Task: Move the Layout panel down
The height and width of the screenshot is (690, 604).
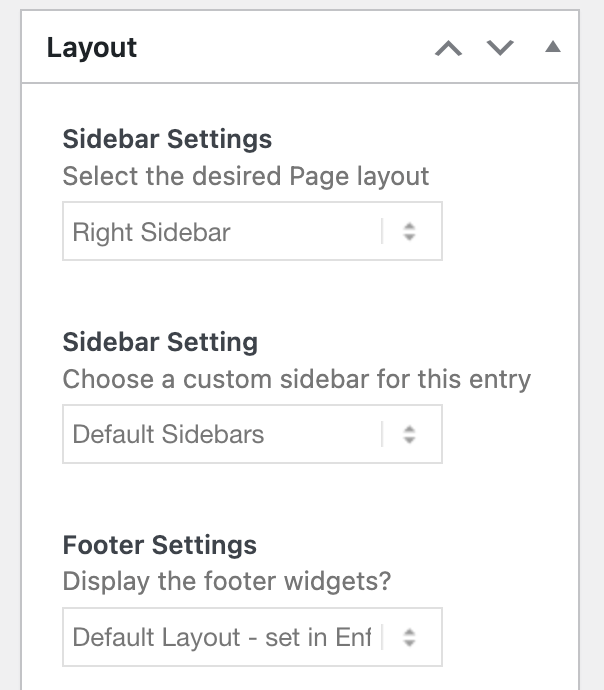Action: [500, 48]
